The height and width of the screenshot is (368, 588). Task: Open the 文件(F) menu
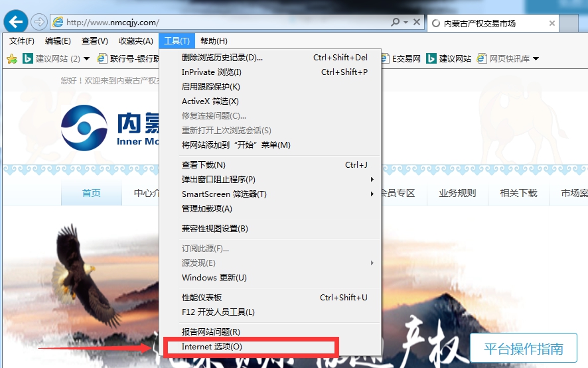[22, 41]
